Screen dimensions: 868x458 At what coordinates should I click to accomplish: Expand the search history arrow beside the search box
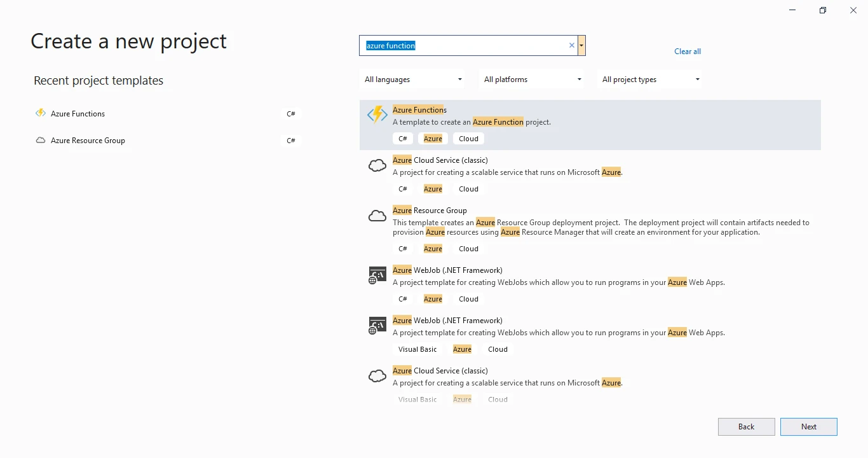point(580,45)
